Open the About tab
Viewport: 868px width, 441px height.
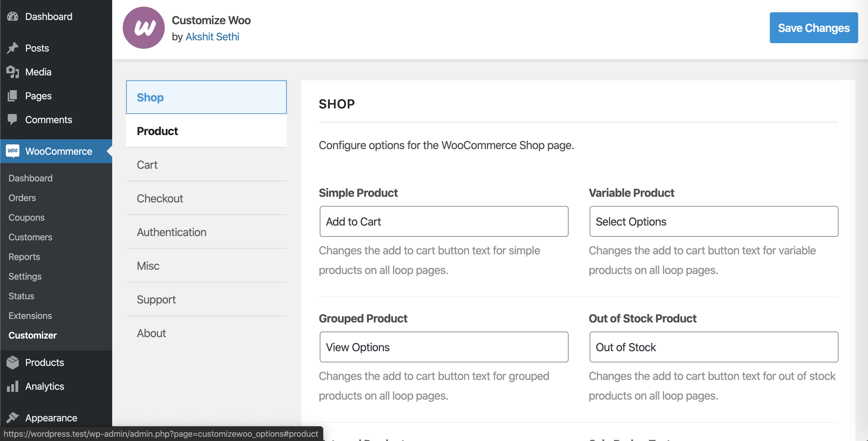(x=206, y=333)
